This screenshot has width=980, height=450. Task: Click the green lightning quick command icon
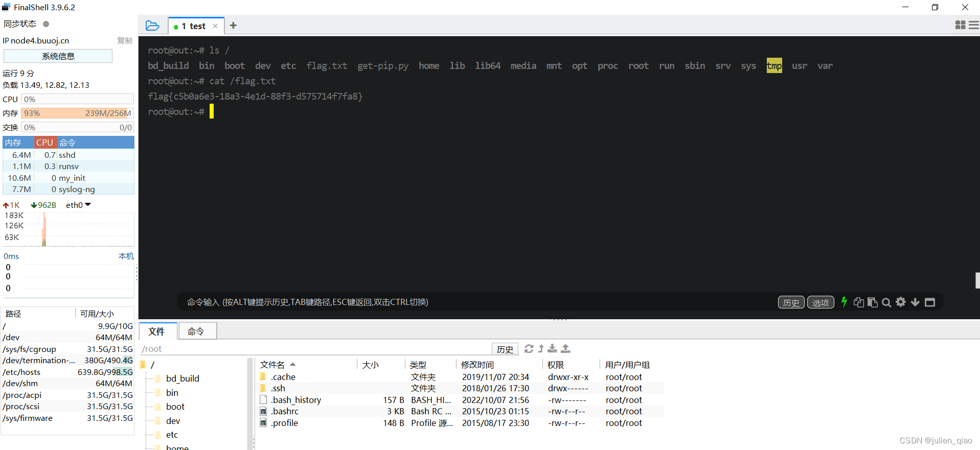tap(844, 302)
